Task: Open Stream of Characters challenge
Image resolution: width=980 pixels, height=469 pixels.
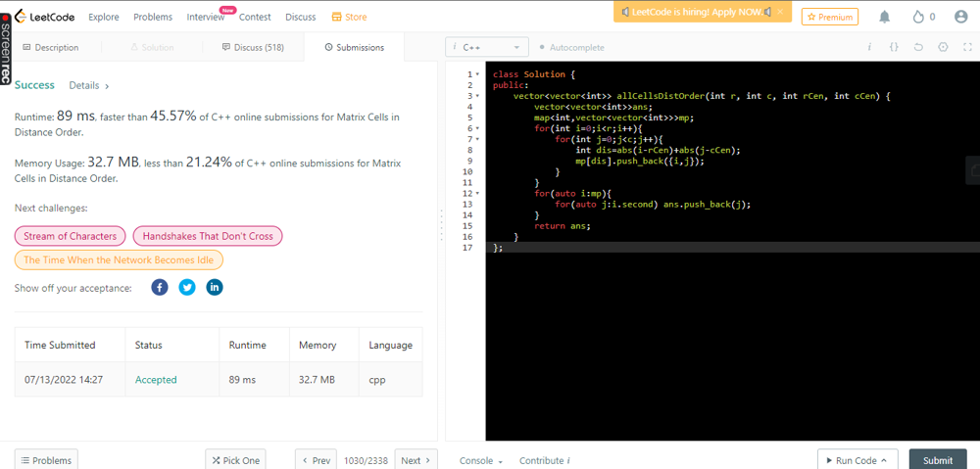Action: 70,236
